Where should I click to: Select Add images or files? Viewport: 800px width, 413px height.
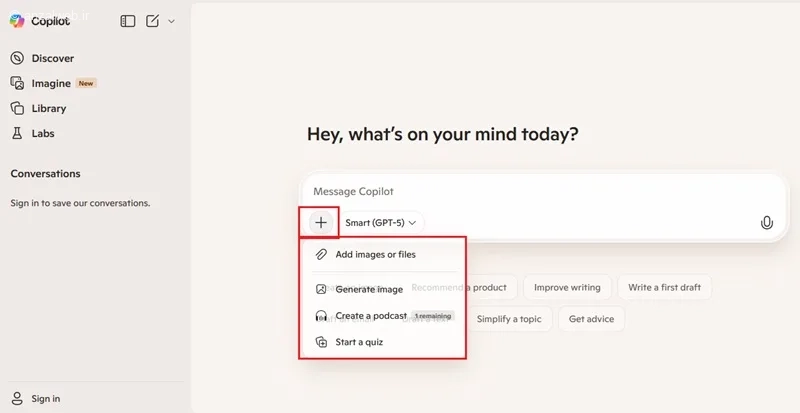pyautogui.click(x=375, y=254)
